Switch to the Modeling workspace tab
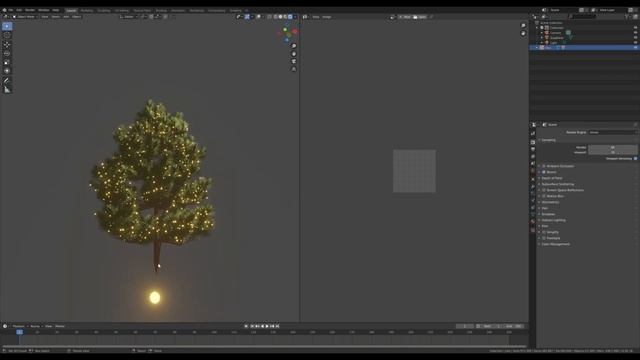 (87, 10)
